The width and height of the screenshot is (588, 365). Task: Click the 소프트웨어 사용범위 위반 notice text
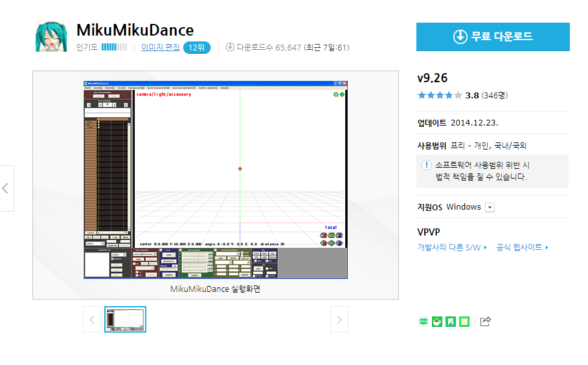(481, 171)
